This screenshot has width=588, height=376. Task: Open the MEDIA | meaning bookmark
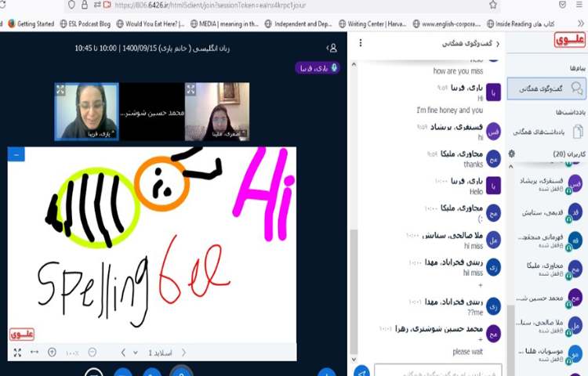[224, 24]
